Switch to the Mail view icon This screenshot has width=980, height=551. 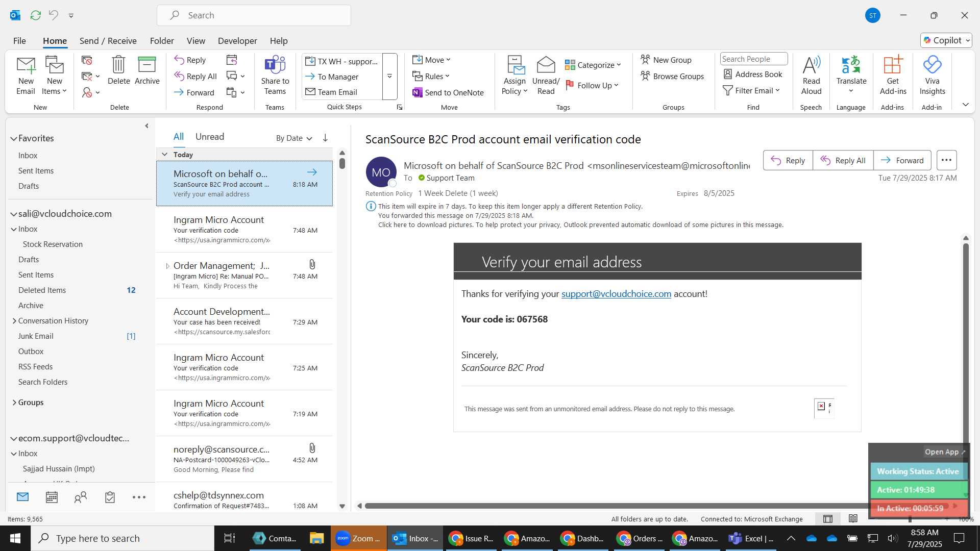(x=22, y=497)
